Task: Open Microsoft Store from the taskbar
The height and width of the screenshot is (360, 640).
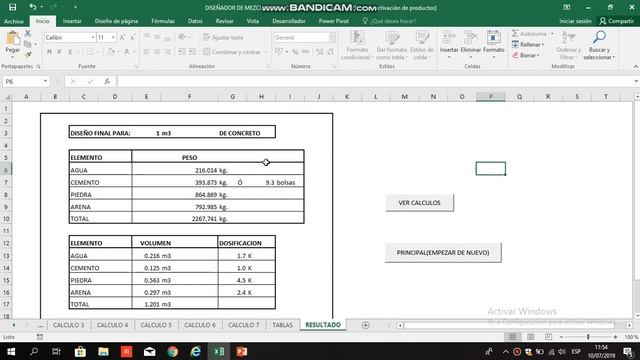Action: [x=80, y=351]
